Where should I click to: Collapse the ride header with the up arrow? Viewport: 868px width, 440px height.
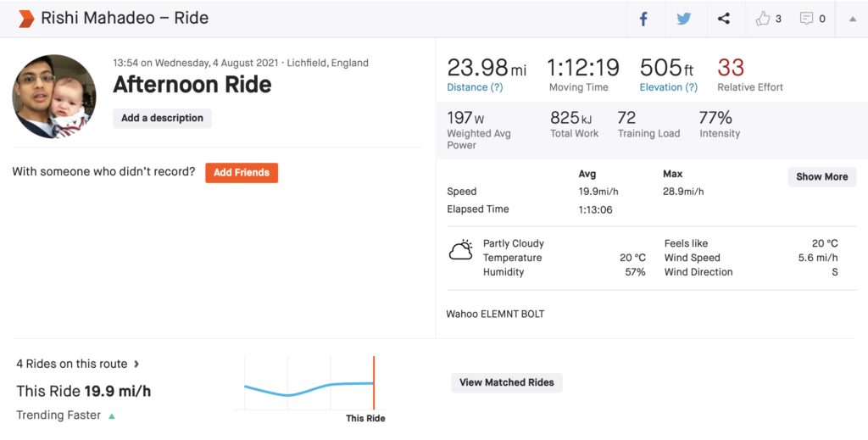coord(853,19)
